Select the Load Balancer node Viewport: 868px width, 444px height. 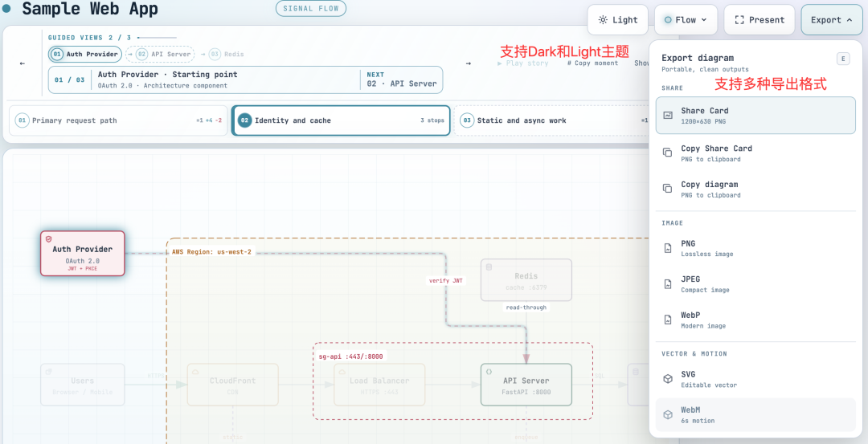[x=379, y=385]
